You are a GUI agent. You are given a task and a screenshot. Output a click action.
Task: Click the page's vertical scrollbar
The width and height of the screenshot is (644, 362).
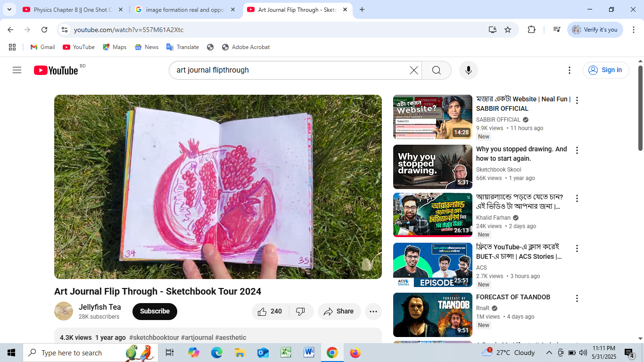pos(640,108)
